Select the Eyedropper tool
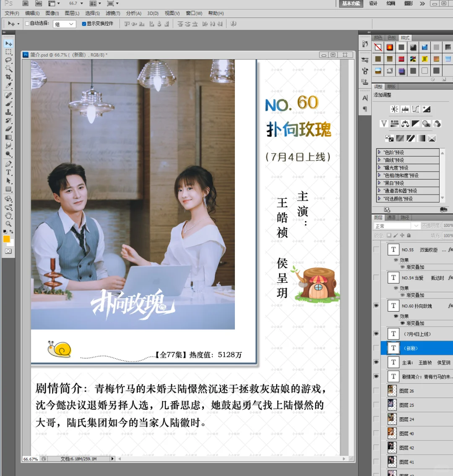 8,86
